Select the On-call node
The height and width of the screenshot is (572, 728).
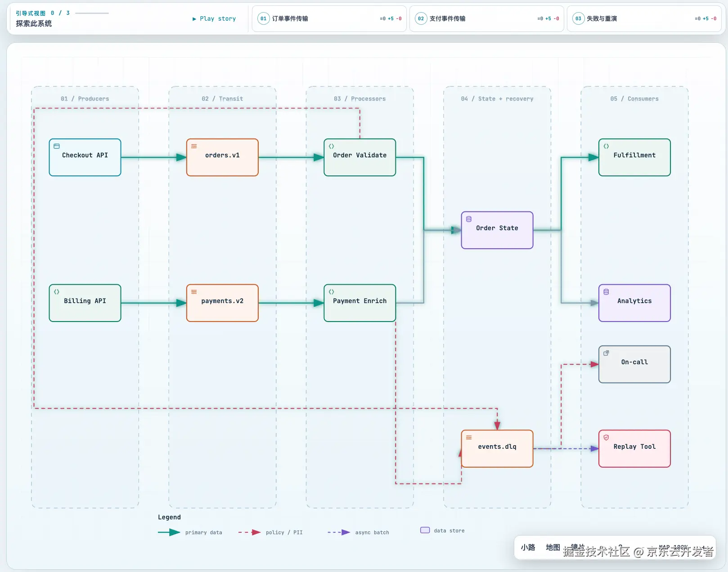634,364
